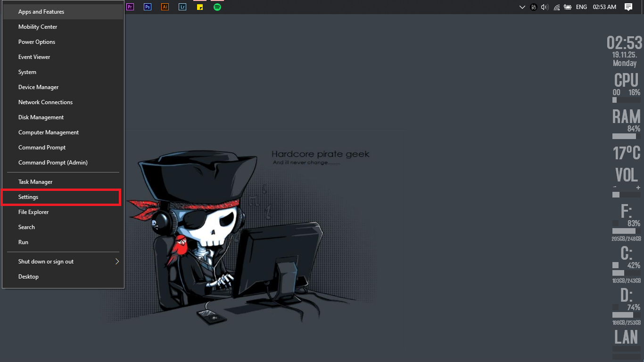Open the Wi-Fi network tray icon
Image resolution: width=644 pixels, height=362 pixels.
point(557,7)
